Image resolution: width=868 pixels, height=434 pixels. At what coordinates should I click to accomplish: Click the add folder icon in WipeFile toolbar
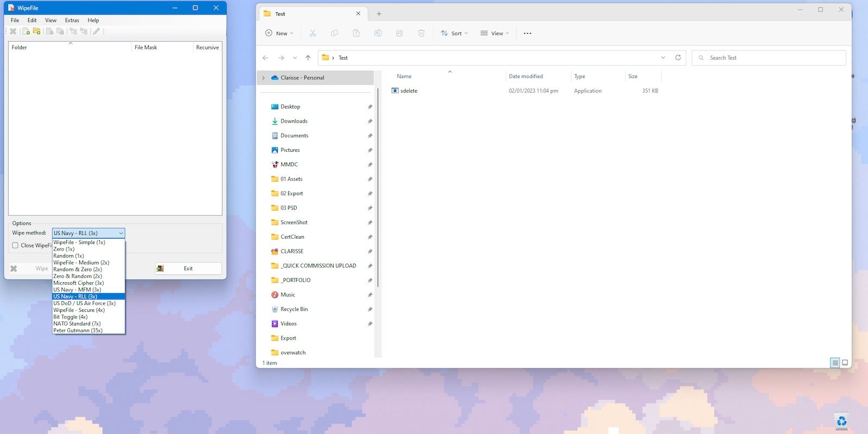pyautogui.click(x=37, y=31)
